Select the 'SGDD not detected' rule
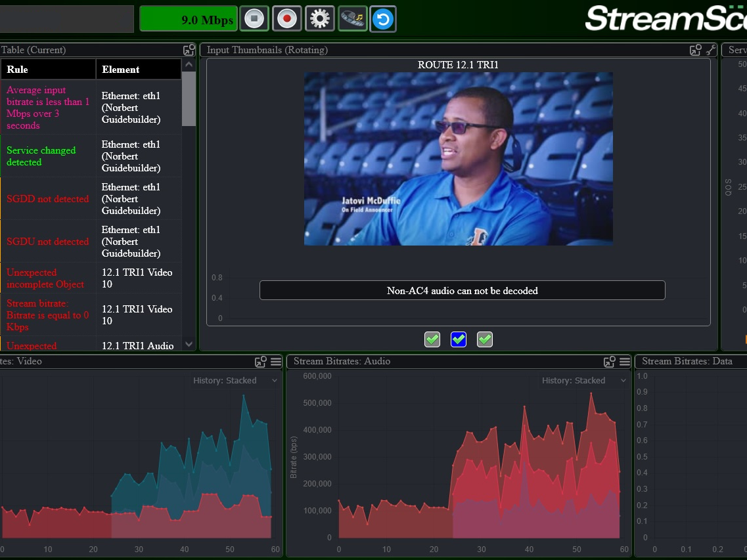This screenshot has height=560, width=747. [48, 199]
